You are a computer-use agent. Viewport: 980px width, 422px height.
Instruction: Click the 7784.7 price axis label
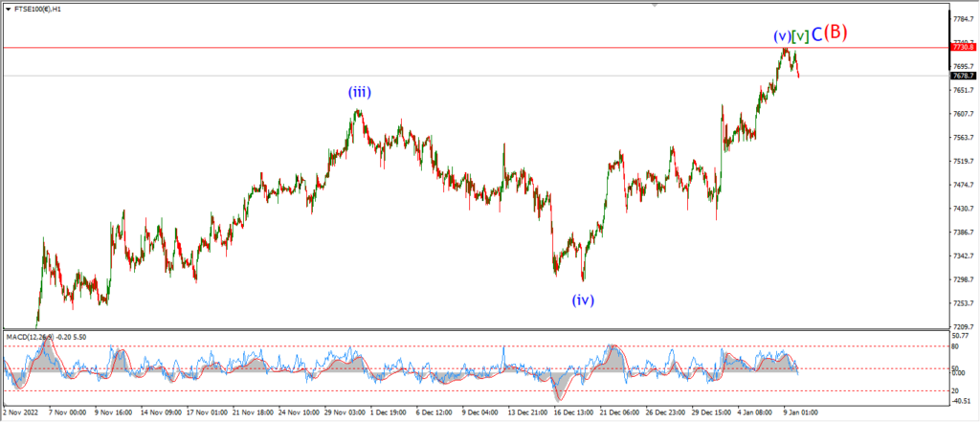(x=964, y=19)
